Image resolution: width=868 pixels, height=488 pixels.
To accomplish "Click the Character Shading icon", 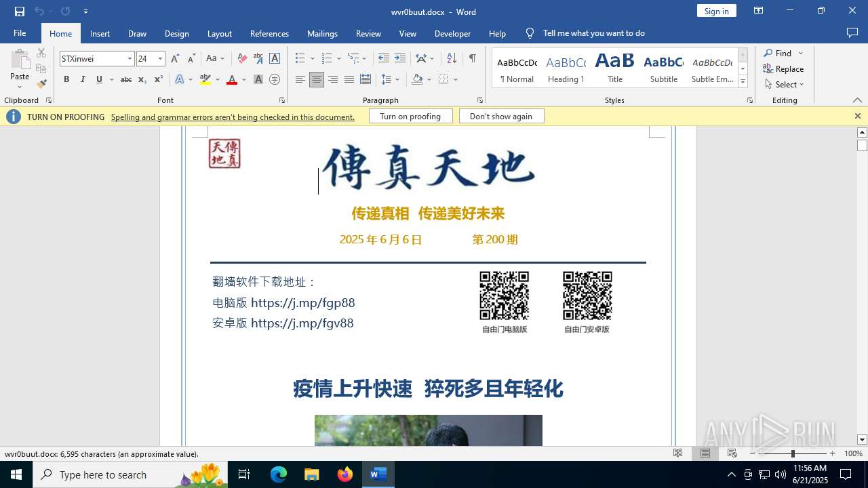I will [x=258, y=79].
